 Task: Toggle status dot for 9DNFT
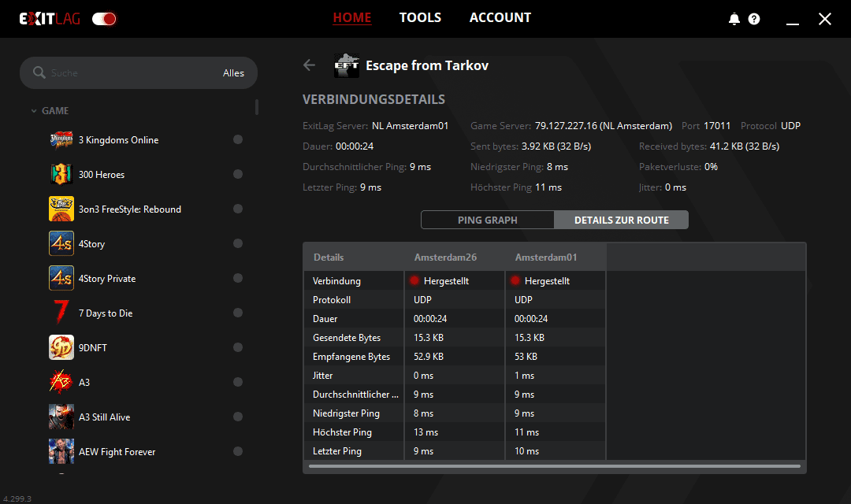coord(238,347)
